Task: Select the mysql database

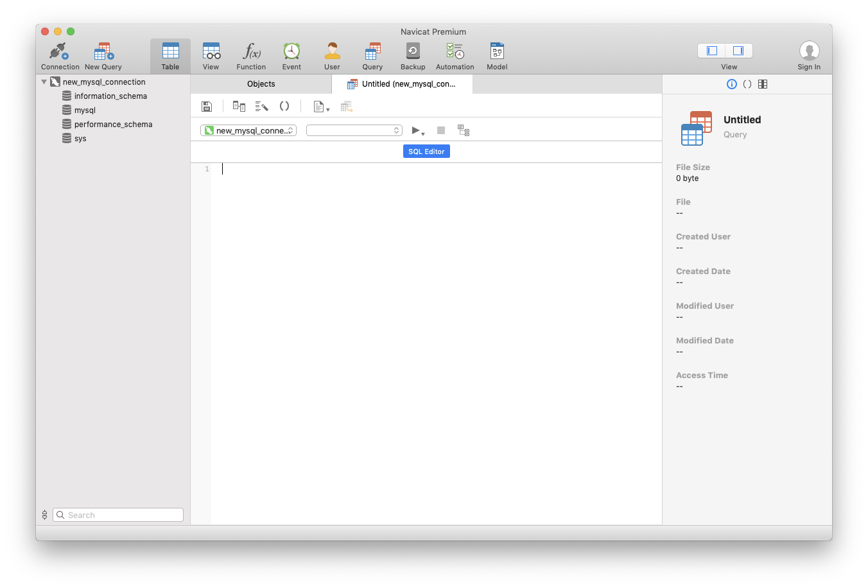Action: click(x=85, y=110)
